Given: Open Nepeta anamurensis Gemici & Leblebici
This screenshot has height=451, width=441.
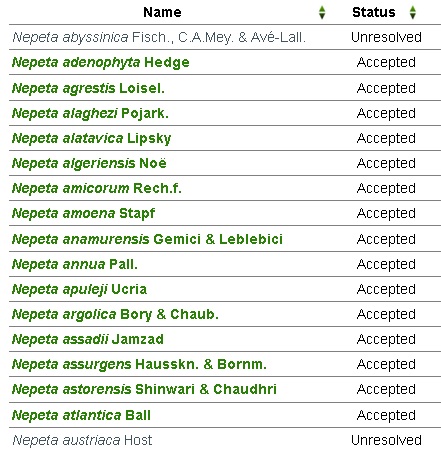Looking at the screenshot, I should 147,239.
